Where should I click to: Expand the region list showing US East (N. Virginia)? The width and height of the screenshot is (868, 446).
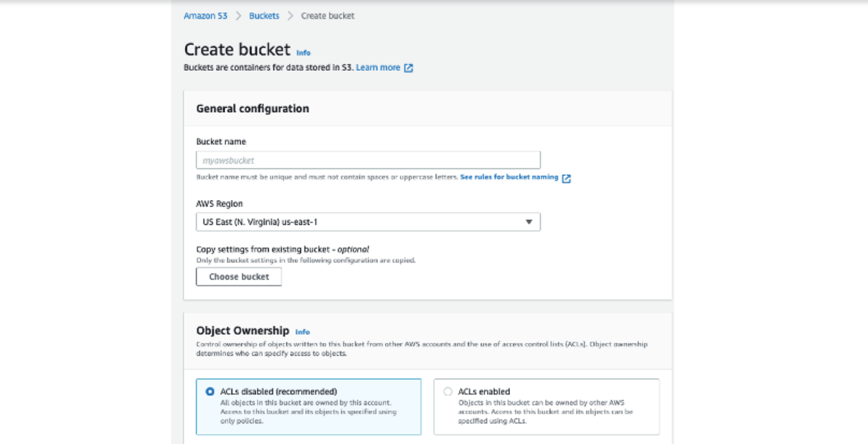coord(368,221)
